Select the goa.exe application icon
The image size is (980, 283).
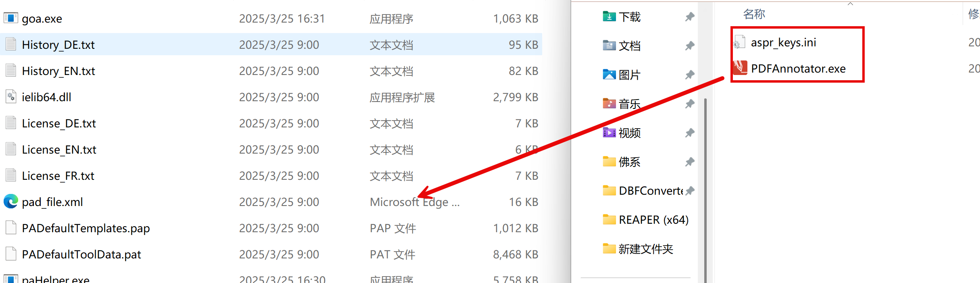tap(11, 18)
